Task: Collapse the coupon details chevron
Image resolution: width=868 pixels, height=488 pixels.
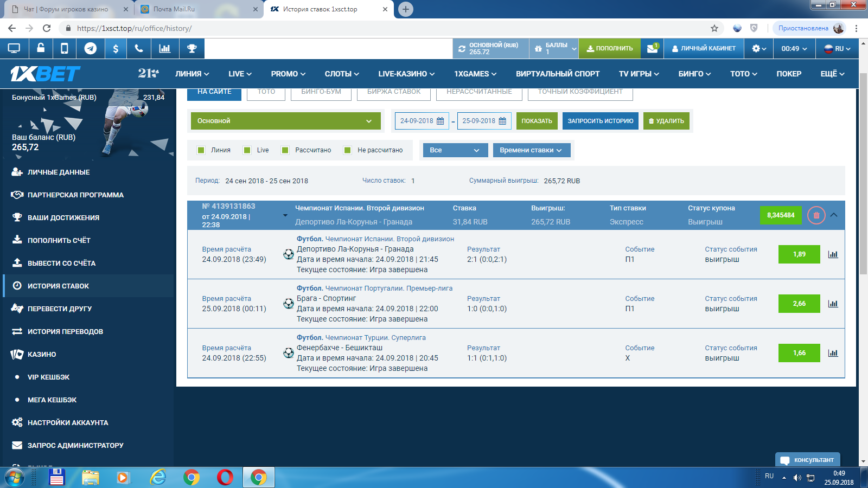Action: pyautogui.click(x=834, y=215)
